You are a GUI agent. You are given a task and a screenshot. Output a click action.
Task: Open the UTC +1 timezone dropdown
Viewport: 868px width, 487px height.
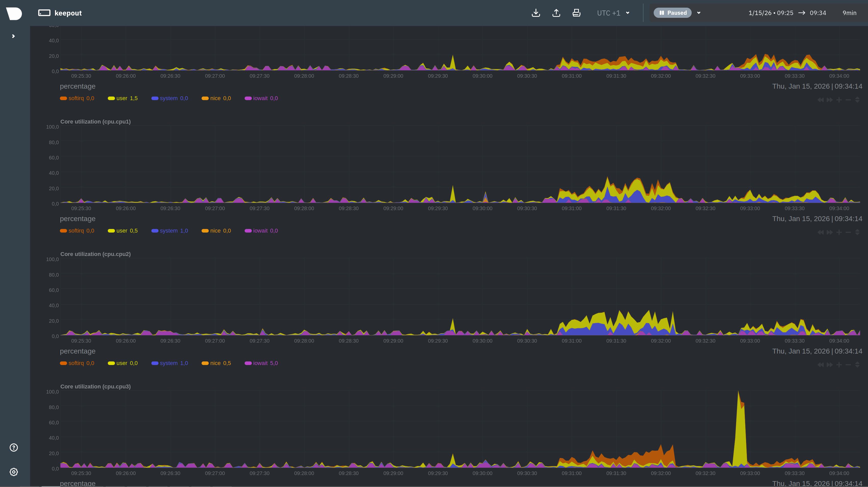pyautogui.click(x=613, y=13)
